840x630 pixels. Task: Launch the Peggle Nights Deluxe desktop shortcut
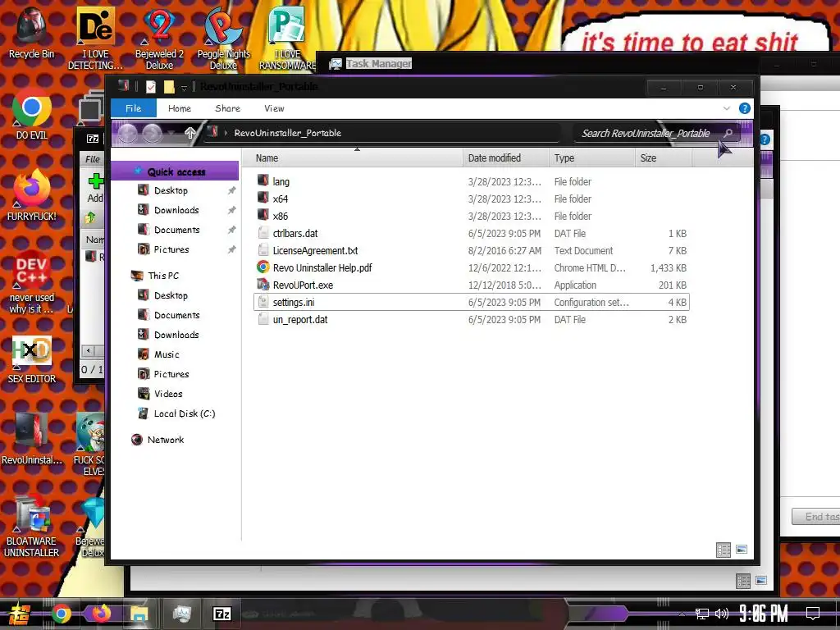pyautogui.click(x=223, y=38)
